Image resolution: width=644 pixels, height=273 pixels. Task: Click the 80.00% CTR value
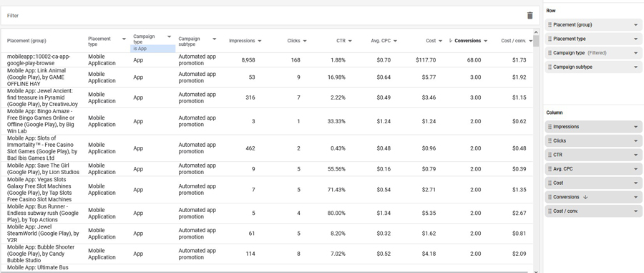[336, 213]
